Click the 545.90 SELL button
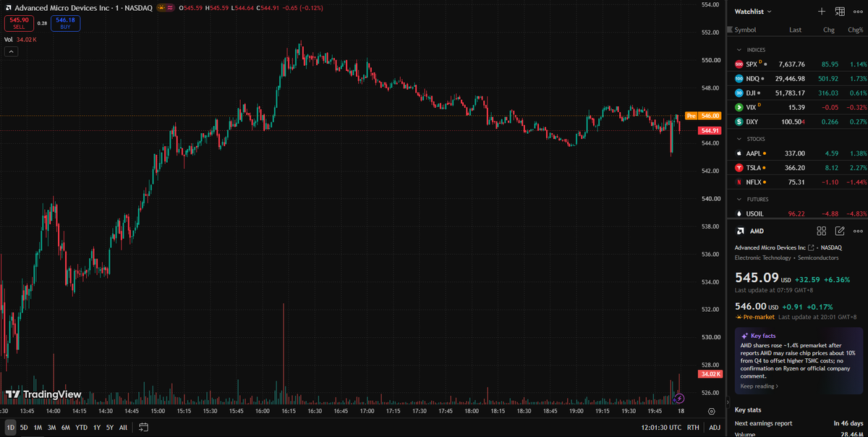 click(19, 23)
